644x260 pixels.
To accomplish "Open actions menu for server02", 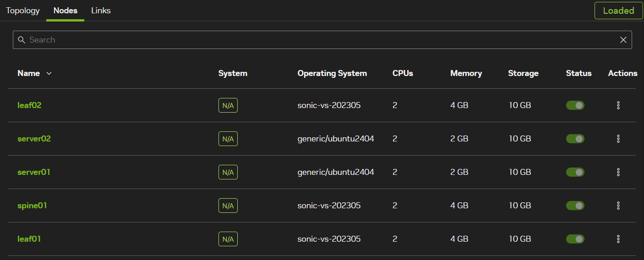I will tap(618, 139).
